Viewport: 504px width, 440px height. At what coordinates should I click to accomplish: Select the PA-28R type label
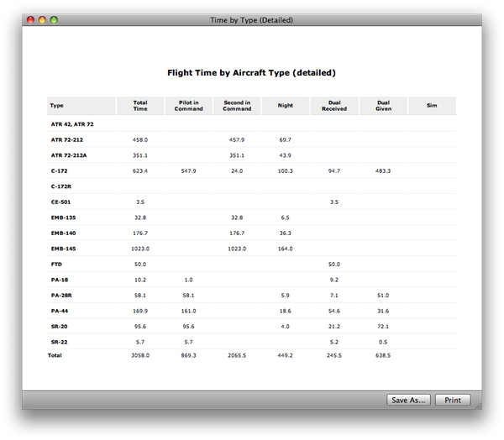click(61, 296)
